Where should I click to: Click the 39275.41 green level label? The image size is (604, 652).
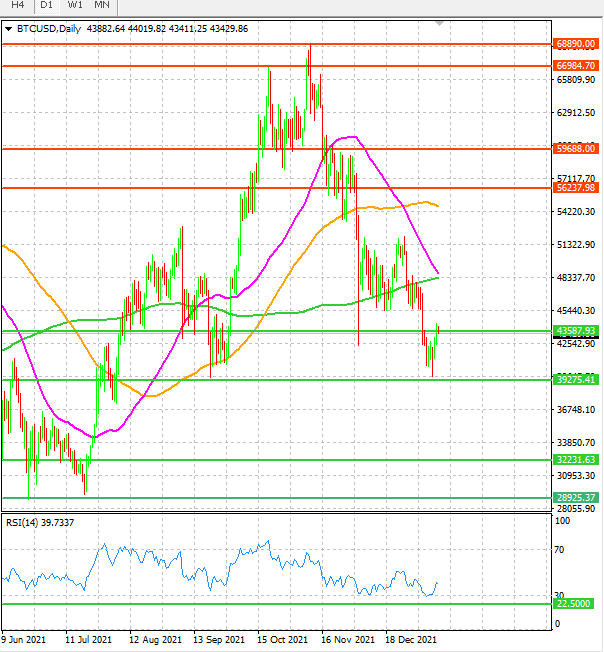coord(576,379)
